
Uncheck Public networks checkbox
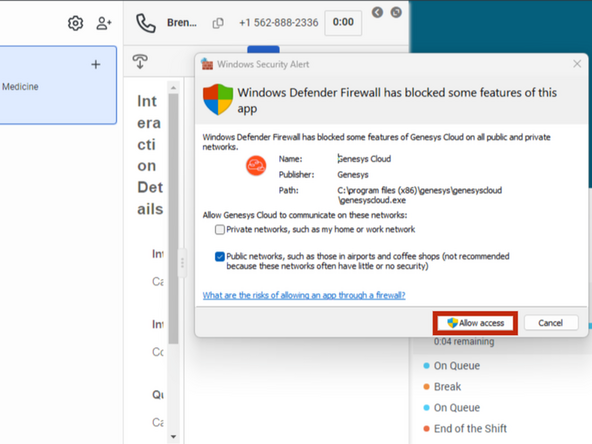click(220, 257)
